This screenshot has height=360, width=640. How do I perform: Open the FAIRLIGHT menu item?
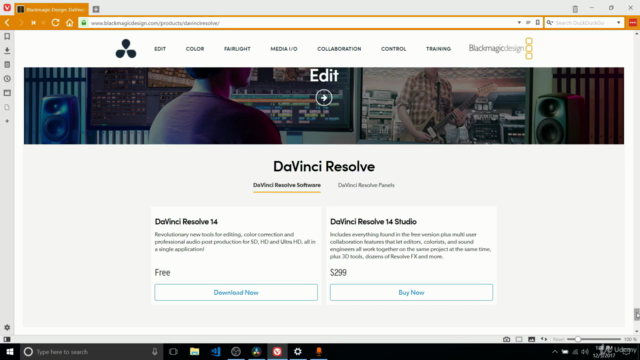pyautogui.click(x=237, y=49)
